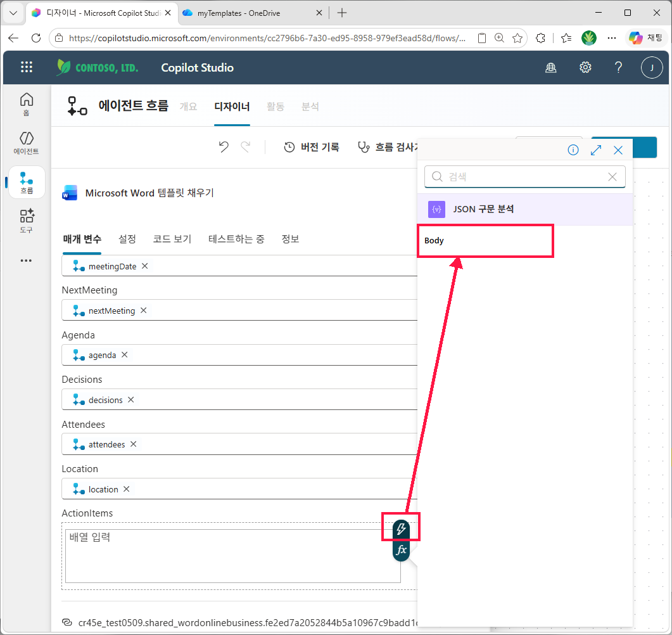The width and height of the screenshot is (672, 635).
Task: Open the 개요 tab of agent flow
Action: pos(188,106)
